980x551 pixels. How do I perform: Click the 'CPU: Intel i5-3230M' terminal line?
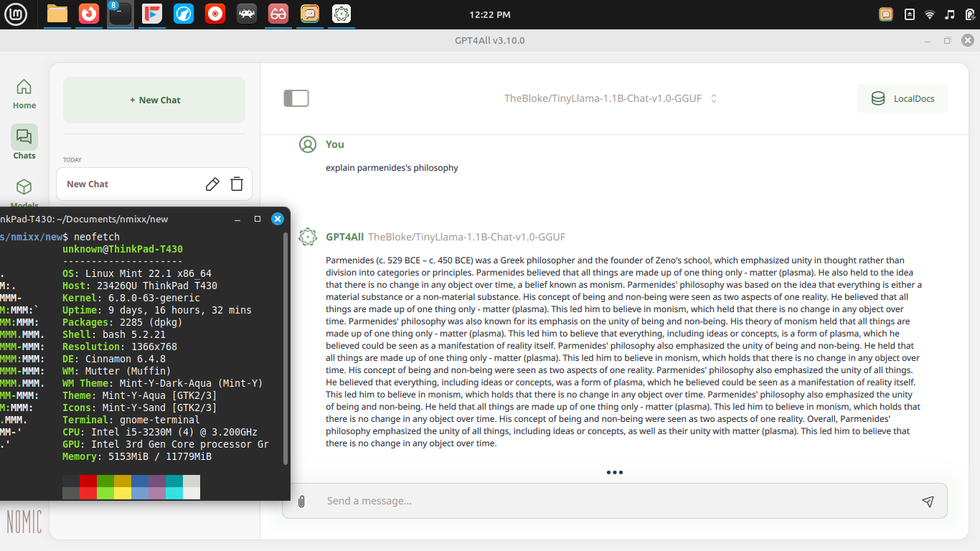point(160,432)
